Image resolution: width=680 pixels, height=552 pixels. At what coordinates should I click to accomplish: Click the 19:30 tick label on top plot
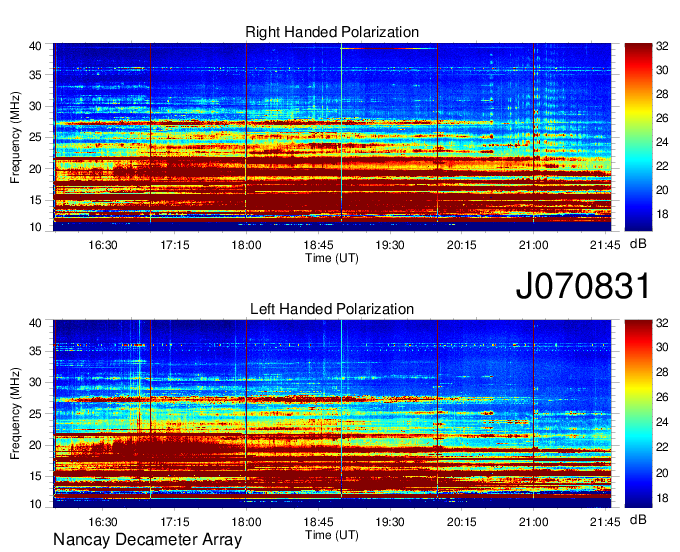coord(390,245)
